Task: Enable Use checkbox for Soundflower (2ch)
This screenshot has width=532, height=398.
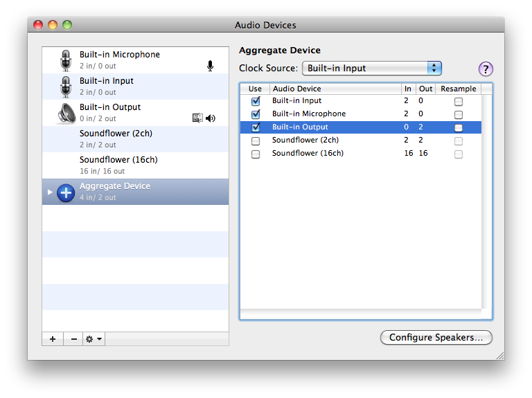Action: 256,141
